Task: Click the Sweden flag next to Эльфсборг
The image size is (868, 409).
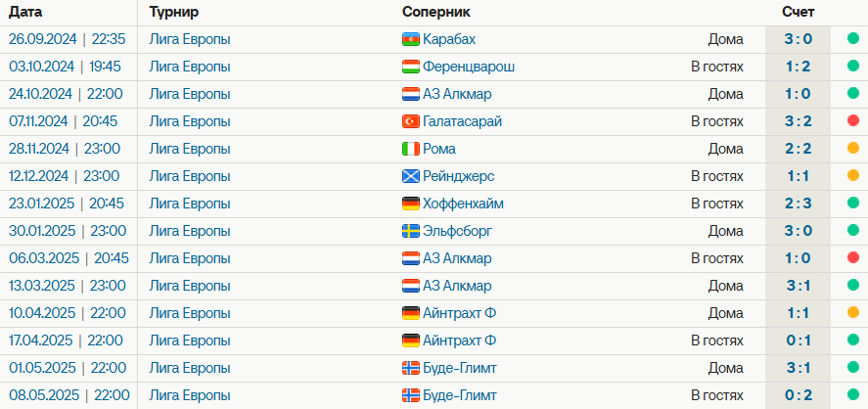Action: [x=411, y=231]
